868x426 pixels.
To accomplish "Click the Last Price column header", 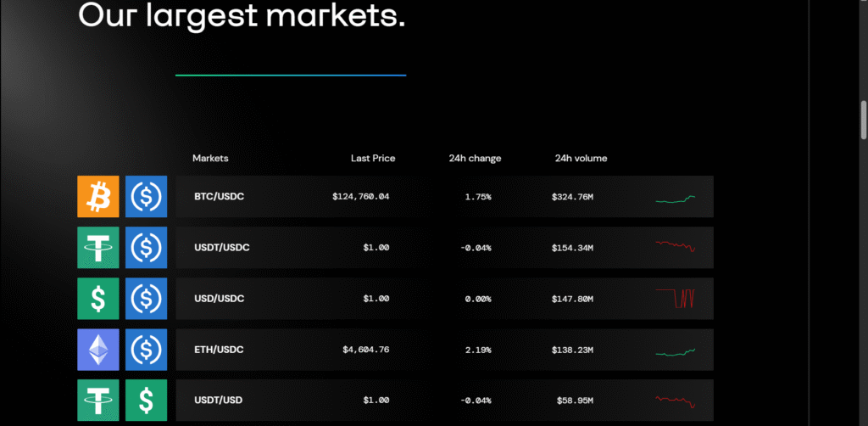I will pyautogui.click(x=373, y=159).
